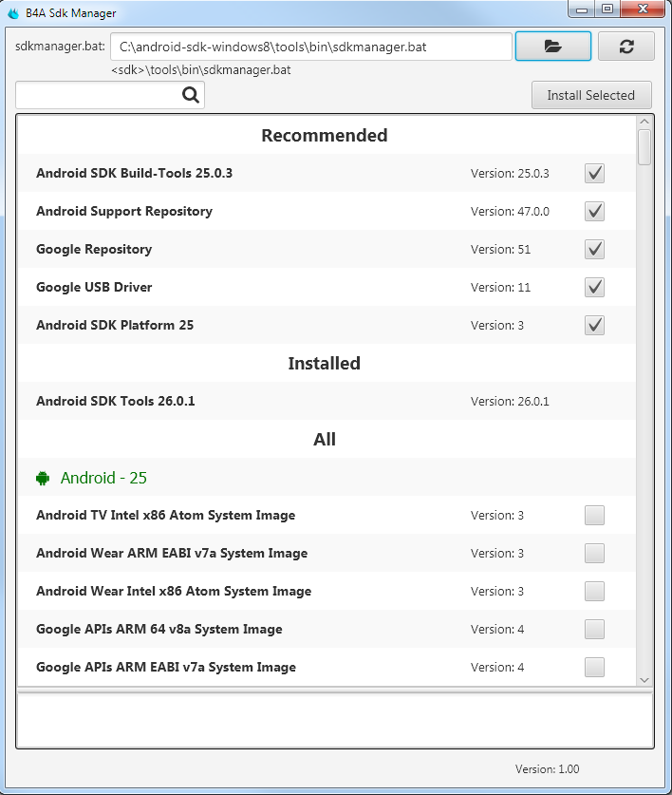
Task: Check Android Wear Intel x86 Atom System Image
Action: (x=594, y=591)
